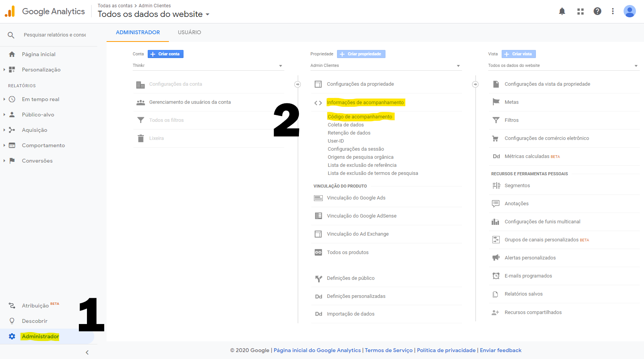
Task: Click the E-mails programados clock icon
Action: (496, 276)
